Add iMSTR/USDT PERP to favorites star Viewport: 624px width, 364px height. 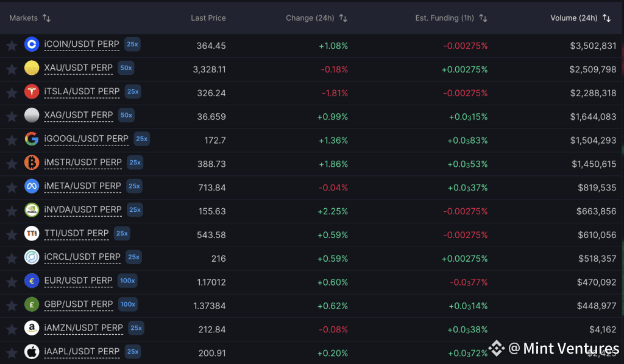[12, 164]
